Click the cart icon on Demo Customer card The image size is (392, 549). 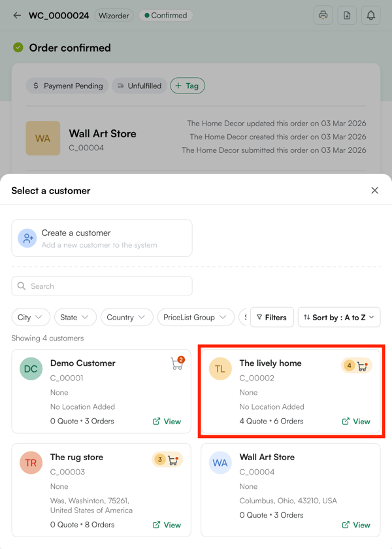point(177,363)
